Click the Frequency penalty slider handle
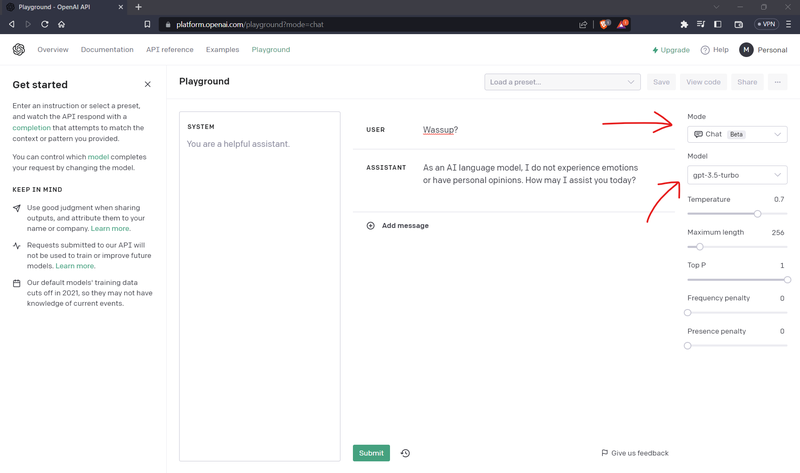Image resolution: width=800 pixels, height=473 pixels. 688,313
